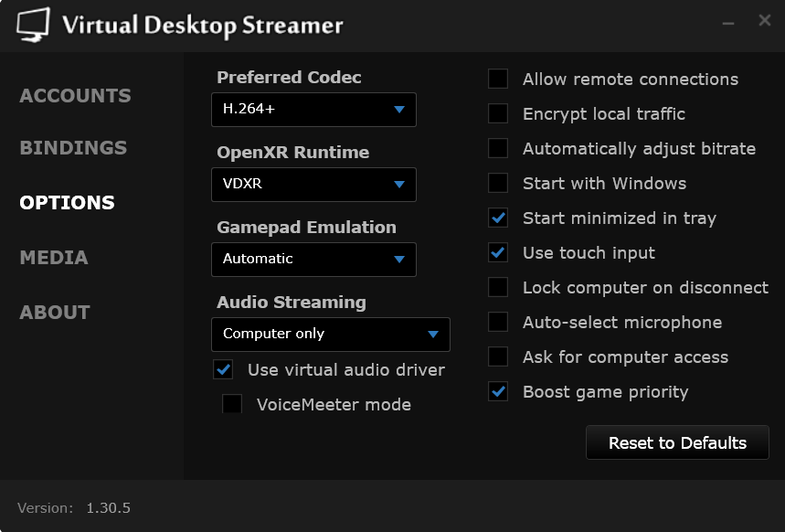This screenshot has width=785, height=532.
Task: Click the version number 1.30.5 text
Action: pos(108,507)
